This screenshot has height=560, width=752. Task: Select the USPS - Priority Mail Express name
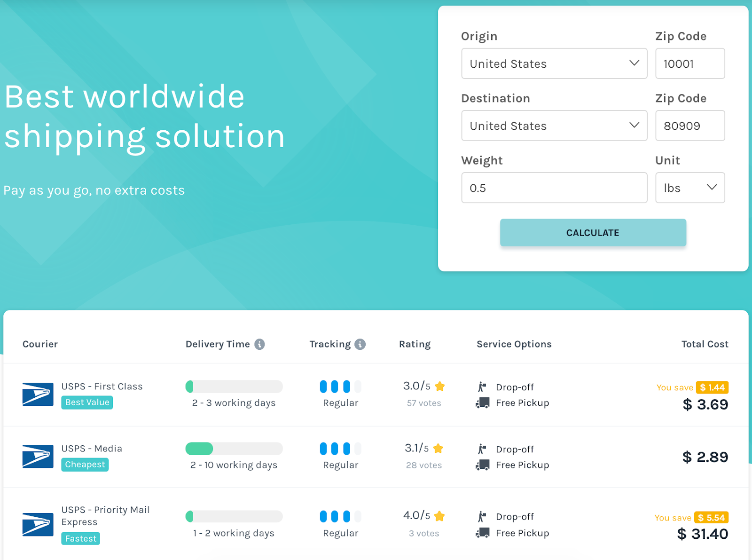[106, 516]
